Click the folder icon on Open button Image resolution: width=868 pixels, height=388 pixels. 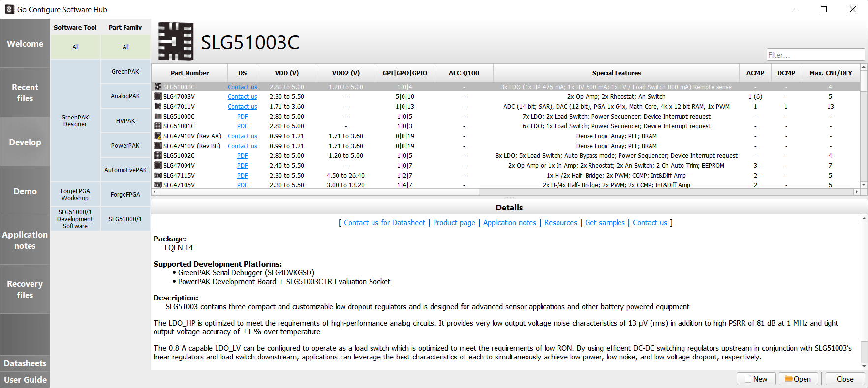[x=788, y=379]
